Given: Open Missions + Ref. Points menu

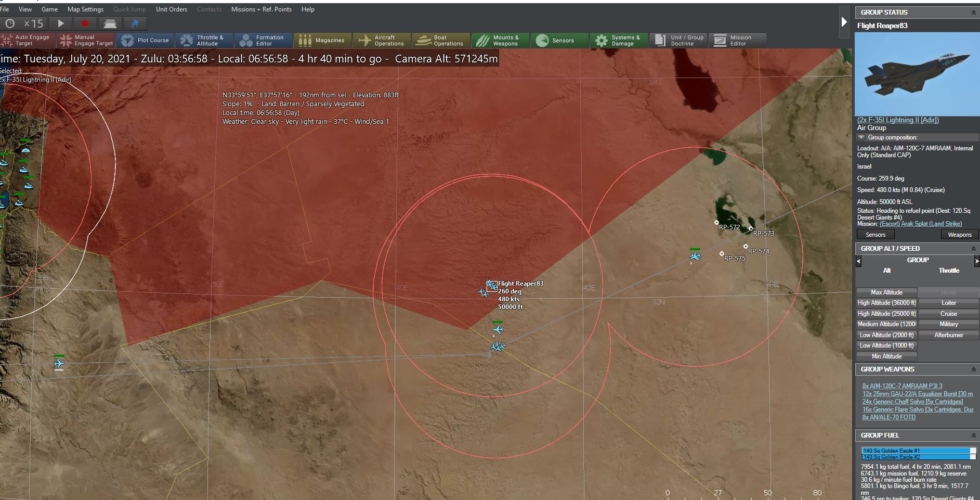Looking at the screenshot, I should pyautogui.click(x=262, y=9).
